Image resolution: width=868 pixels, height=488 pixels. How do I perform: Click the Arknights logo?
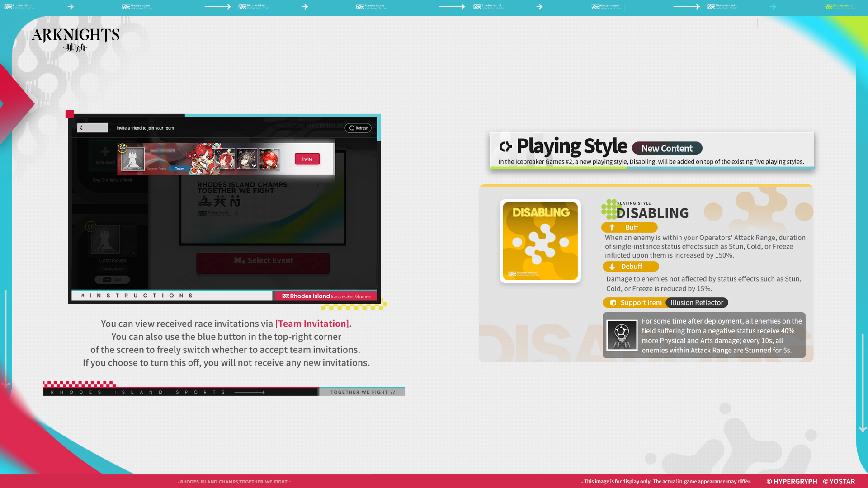(x=75, y=39)
